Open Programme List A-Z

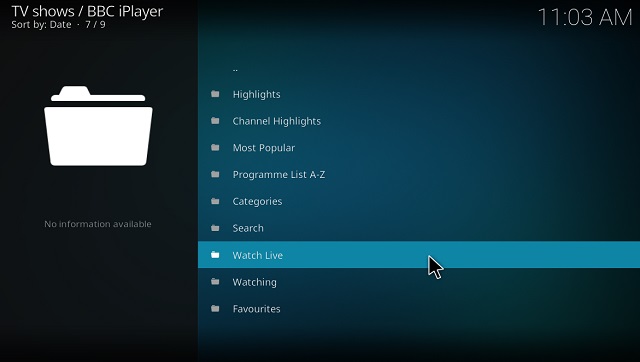point(419,175)
